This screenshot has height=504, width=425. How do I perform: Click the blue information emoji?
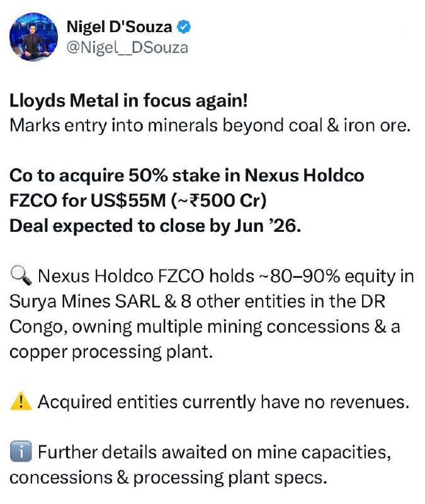pos(21,452)
